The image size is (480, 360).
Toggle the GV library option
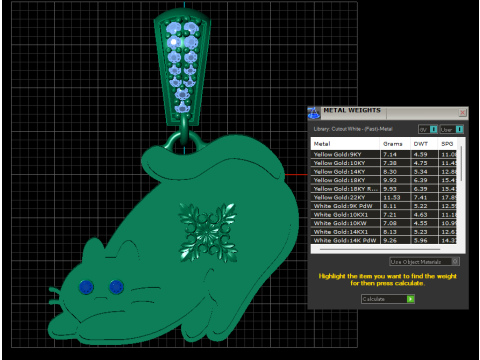pos(428,129)
